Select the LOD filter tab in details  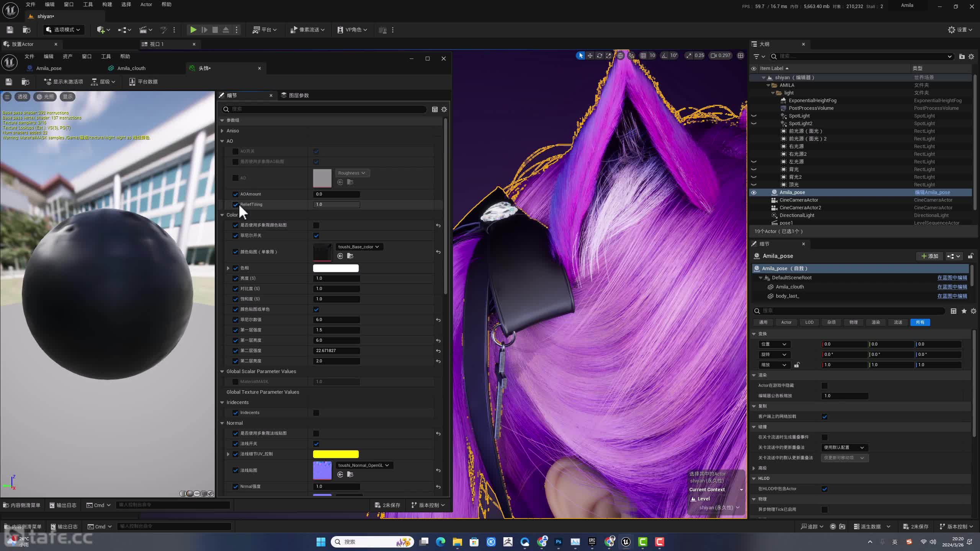tap(809, 322)
